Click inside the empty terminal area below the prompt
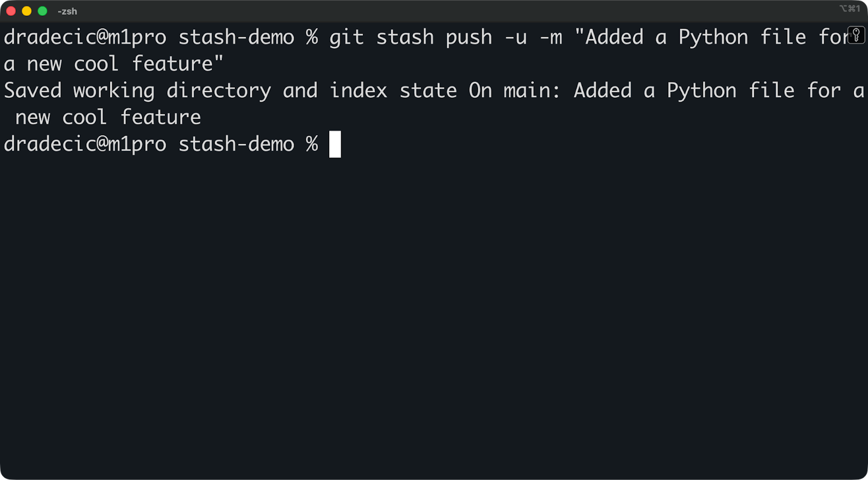The height and width of the screenshot is (480, 868). pos(434,299)
